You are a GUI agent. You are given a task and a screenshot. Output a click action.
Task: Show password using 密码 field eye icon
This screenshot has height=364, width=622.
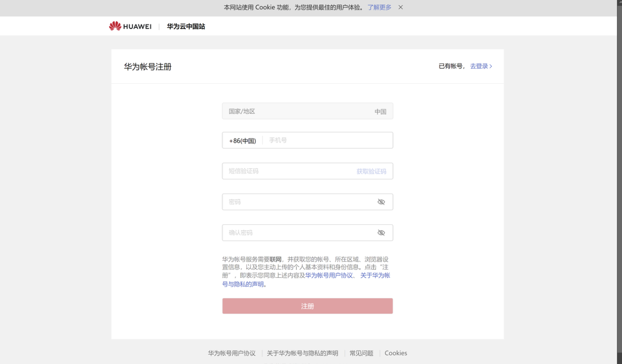(x=381, y=202)
